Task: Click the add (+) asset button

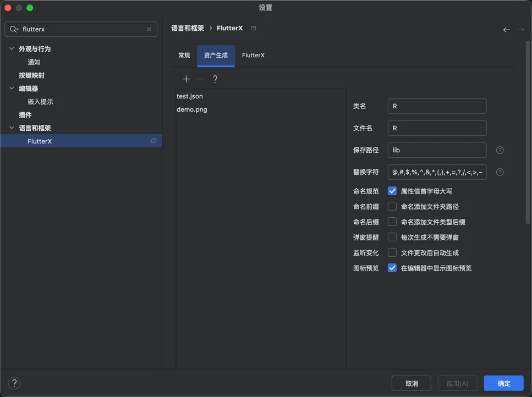Action: (186, 79)
